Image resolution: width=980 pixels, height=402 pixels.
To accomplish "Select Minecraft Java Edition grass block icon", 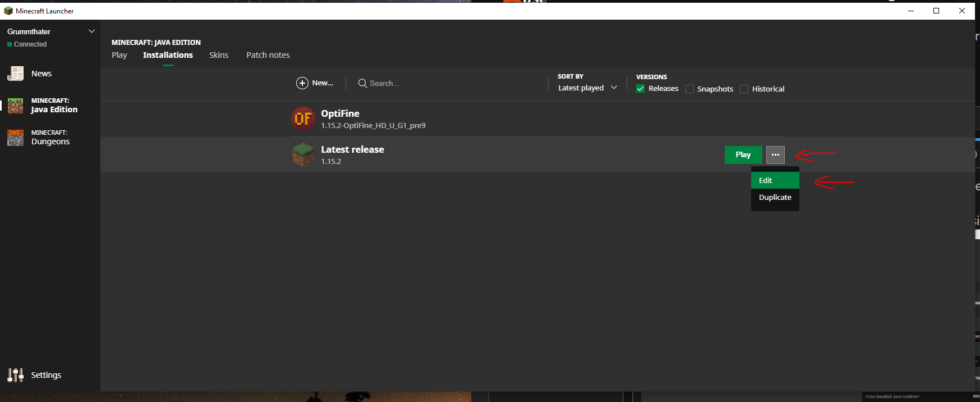I will pos(15,106).
